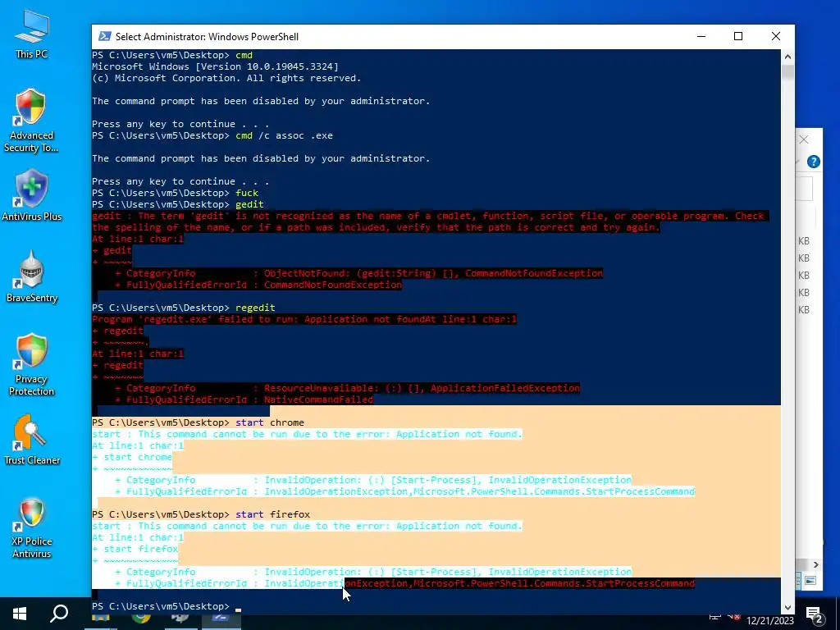Click the PowerShell title bar text
The width and height of the screenshot is (840, 630).
pos(207,36)
